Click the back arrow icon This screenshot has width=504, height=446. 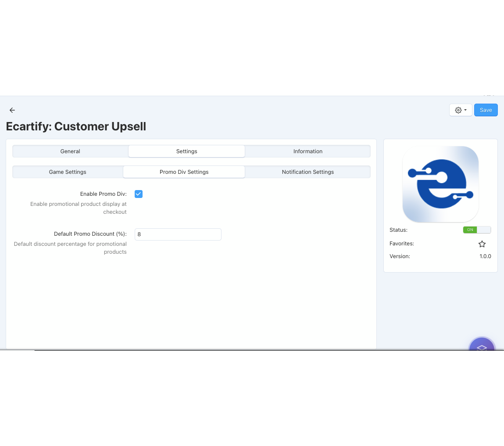[x=12, y=110]
